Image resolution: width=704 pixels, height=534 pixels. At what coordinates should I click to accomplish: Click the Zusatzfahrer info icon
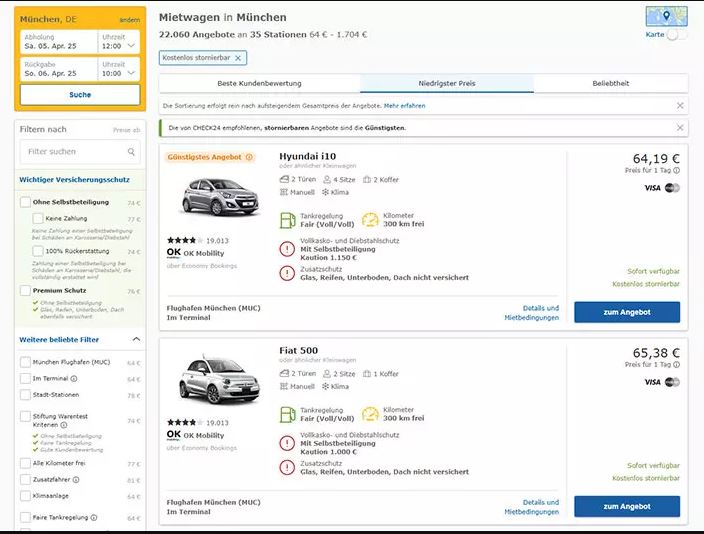click(x=76, y=480)
